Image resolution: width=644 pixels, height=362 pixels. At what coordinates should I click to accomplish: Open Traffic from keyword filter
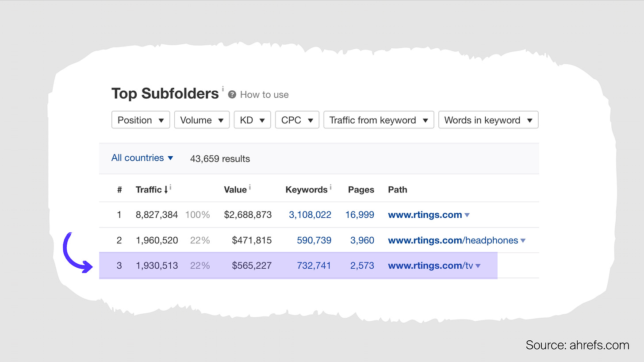(x=379, y=120)
